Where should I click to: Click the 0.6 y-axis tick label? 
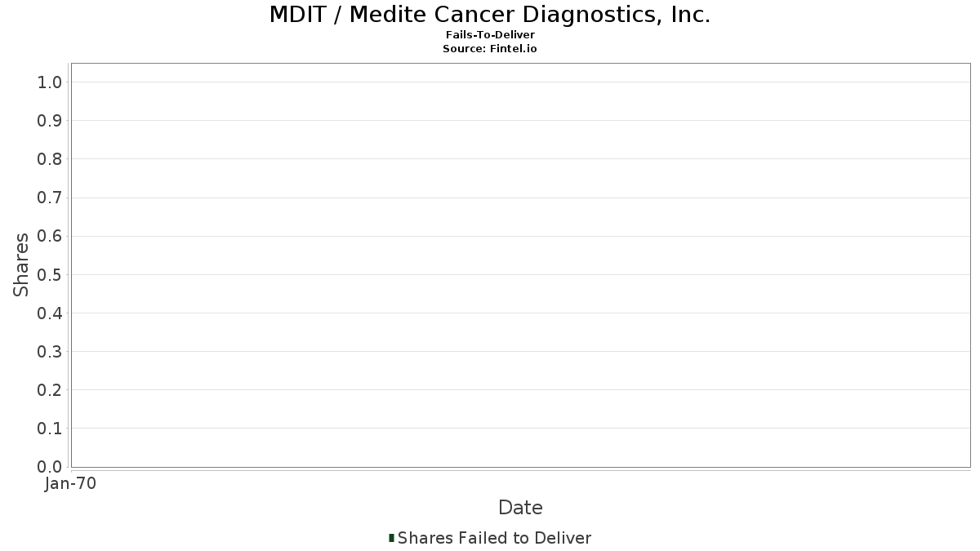click(x=50, y=236)
